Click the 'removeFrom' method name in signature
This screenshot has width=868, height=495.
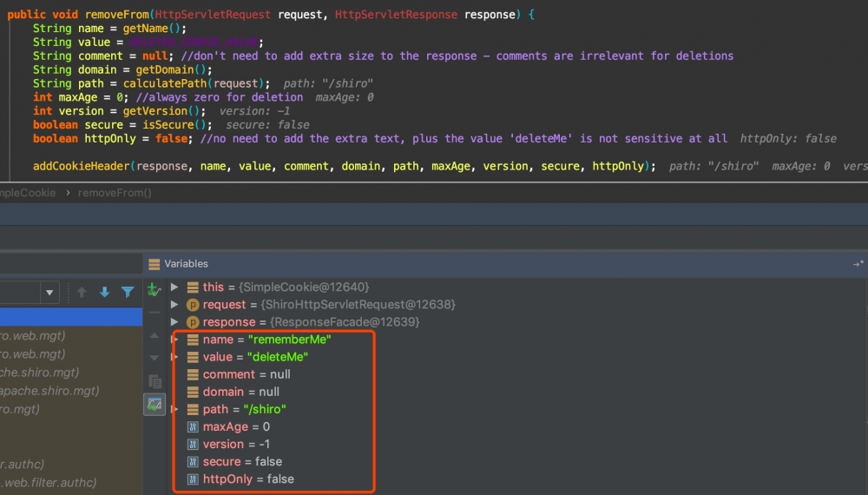point(117,15)
